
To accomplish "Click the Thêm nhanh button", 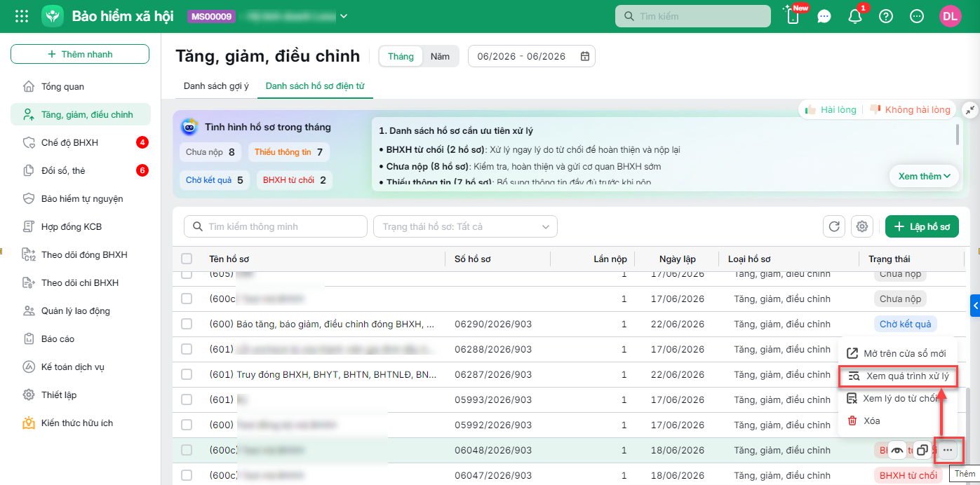I will click(80, 54).
